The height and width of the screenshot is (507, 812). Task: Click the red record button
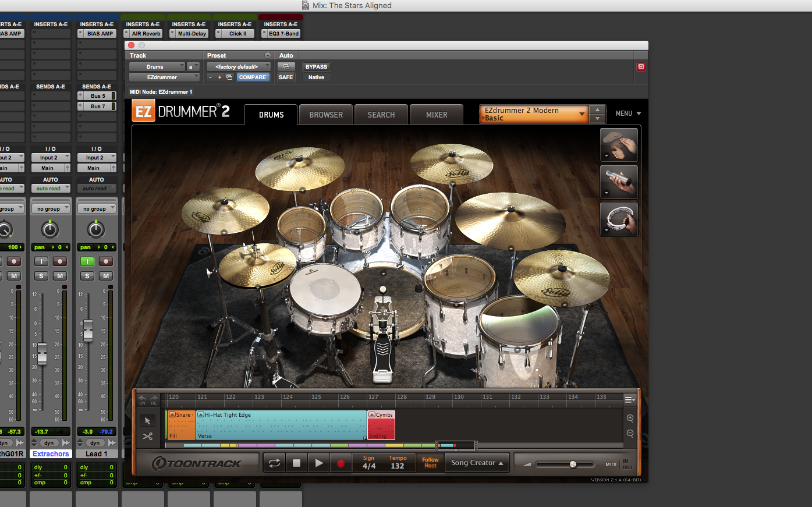click(341, 463)
